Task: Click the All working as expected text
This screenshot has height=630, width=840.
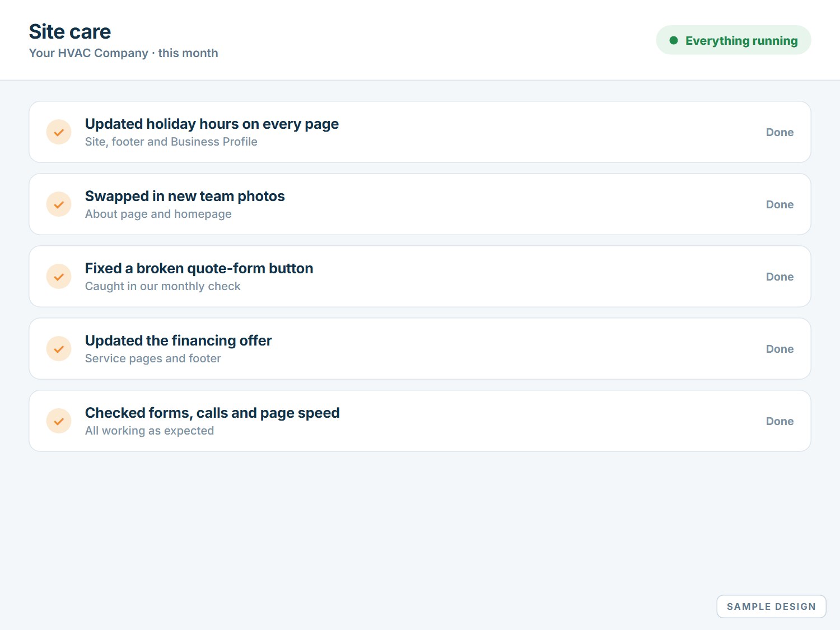Action: 150,431
